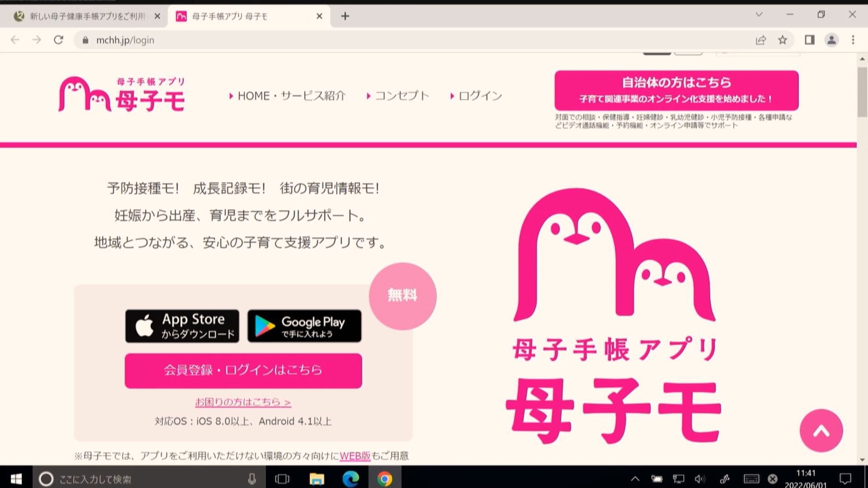The width and height of the screenshot is (868, 488).
Task: Click the pen workspace icon in tray
Action: 725,479
